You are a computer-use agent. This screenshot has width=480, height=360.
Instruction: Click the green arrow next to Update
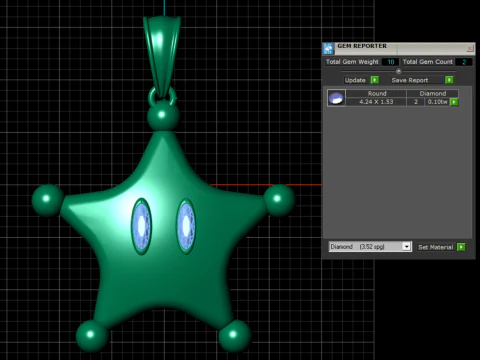375,80
